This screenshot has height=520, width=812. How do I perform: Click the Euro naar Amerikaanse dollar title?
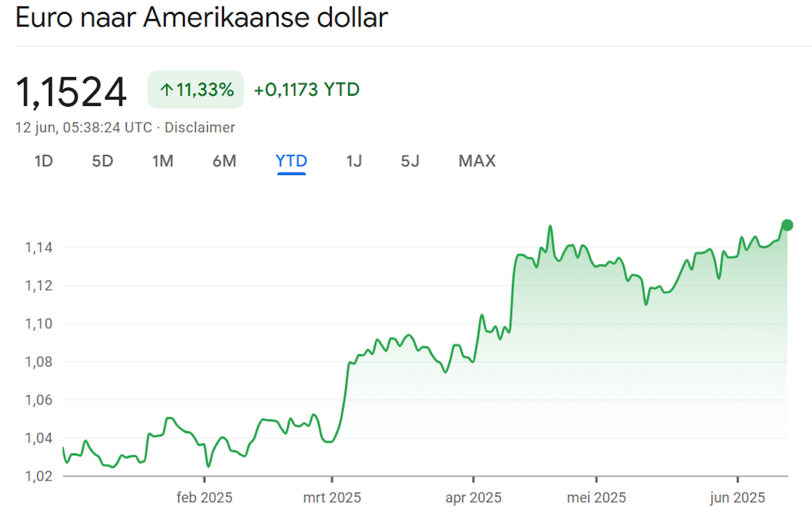coord(201,18)
